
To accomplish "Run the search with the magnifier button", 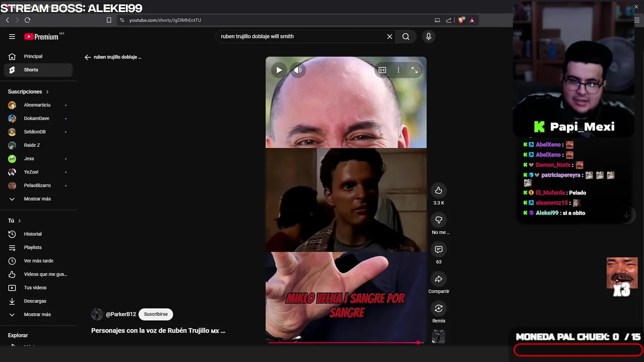I will (x=406, y=36).
